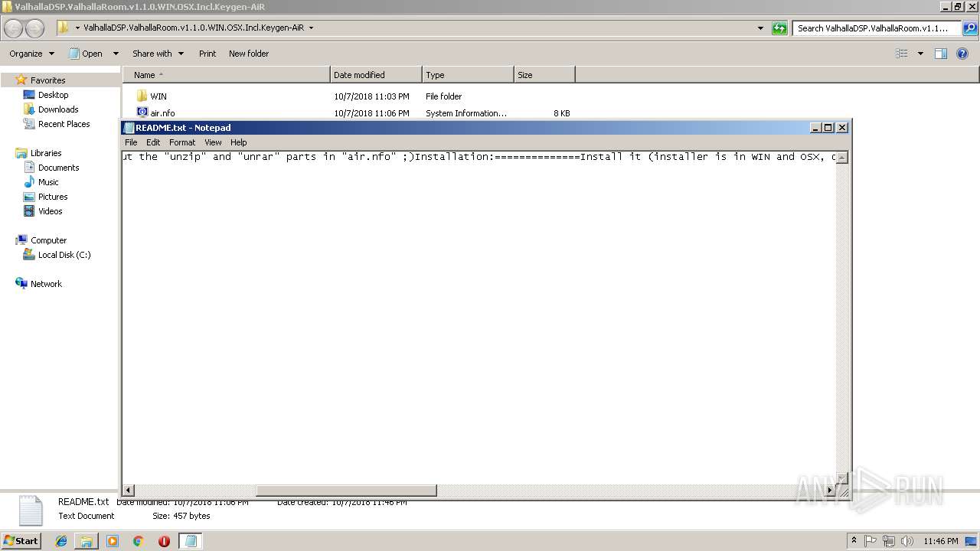Open Action Center flag tray icon

click(x=871, y=541)
